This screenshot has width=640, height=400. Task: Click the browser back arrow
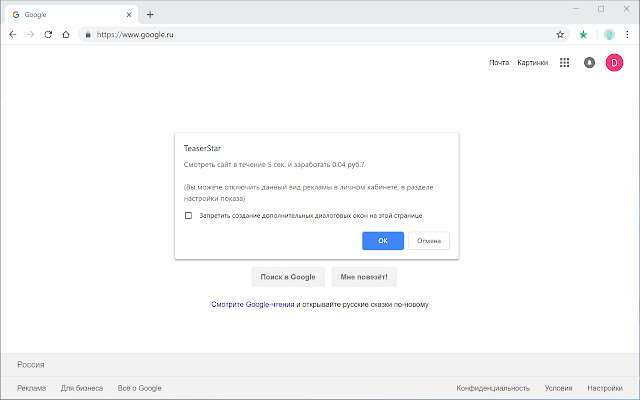coord(12,33)
